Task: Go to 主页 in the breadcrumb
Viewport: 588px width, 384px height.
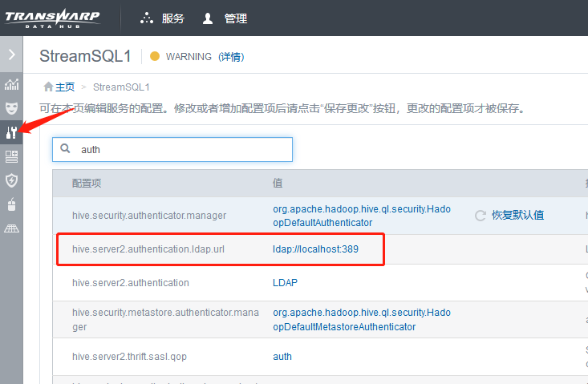Action: click(59, 87)
